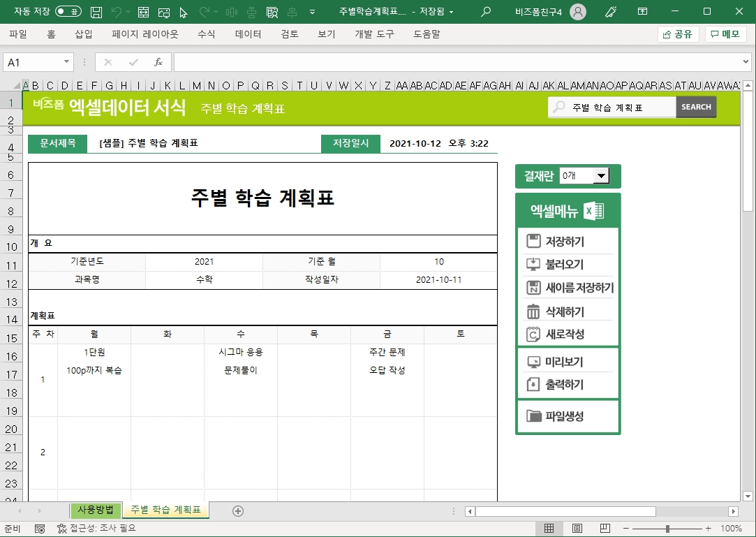Expand the Name Box dropdown arrow
Screen dimensions: 756x537
click(67, 62)
